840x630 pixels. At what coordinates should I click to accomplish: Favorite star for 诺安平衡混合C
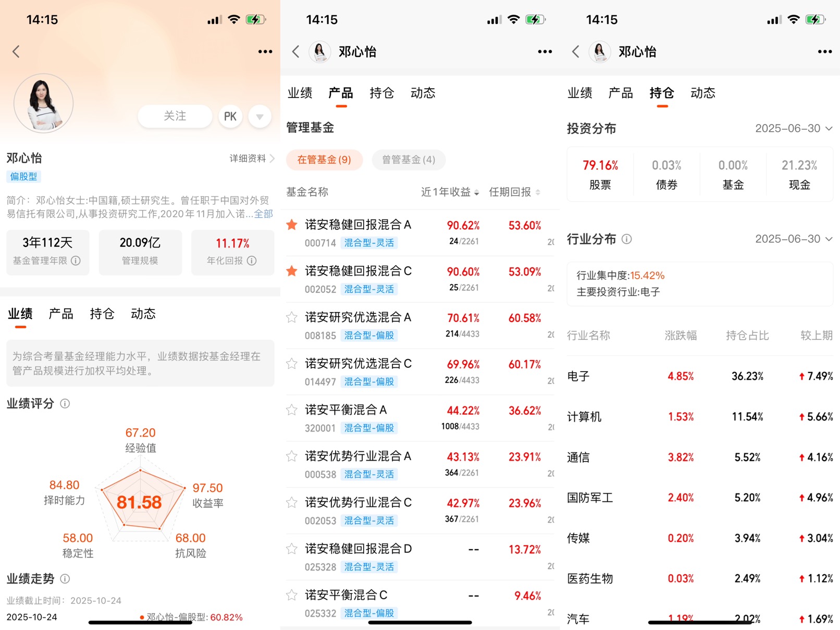point(292,595)
